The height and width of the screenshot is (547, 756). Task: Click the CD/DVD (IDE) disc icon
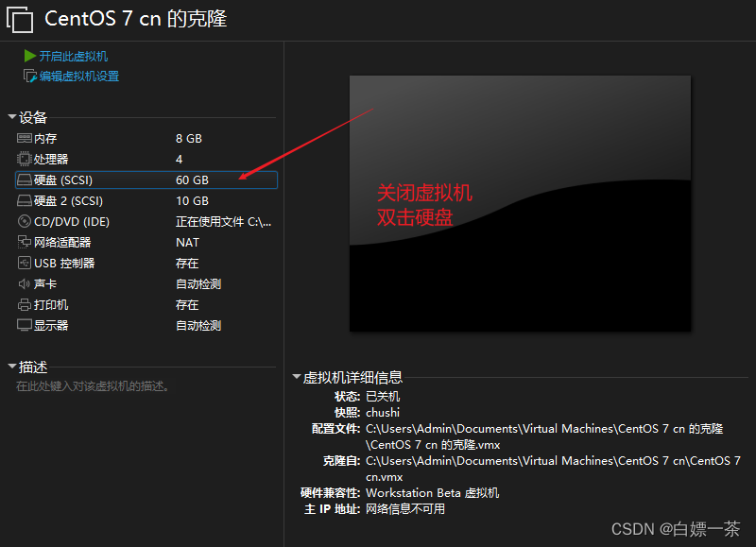[25, 221]
